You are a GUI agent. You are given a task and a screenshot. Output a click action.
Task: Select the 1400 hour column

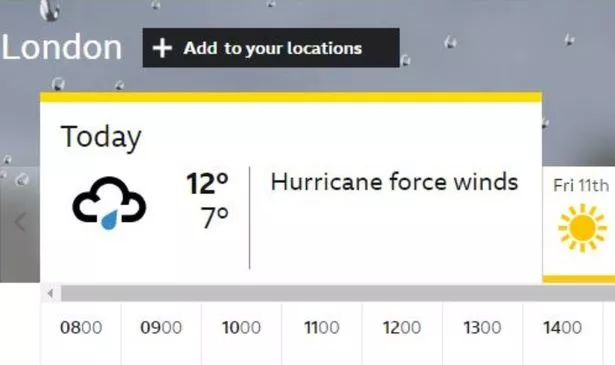tap(563, 334)
